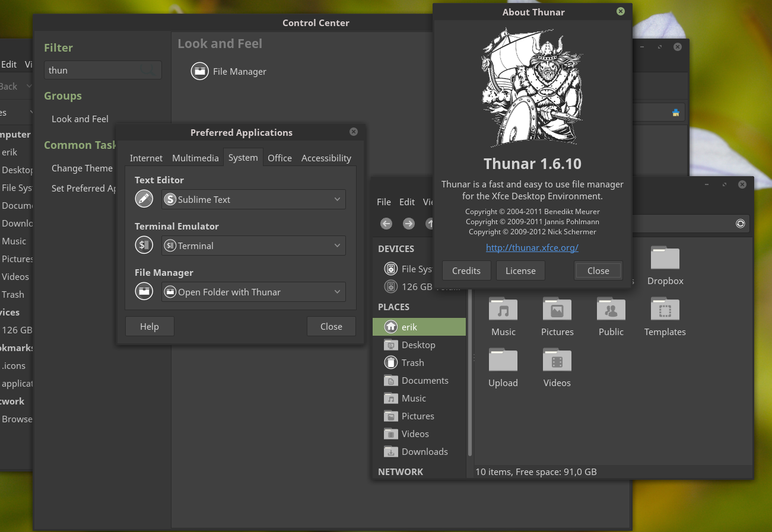Open Downloads in Thunar's sidebar
The height and width of the screenshot is (532, 772).
(419, 451)
